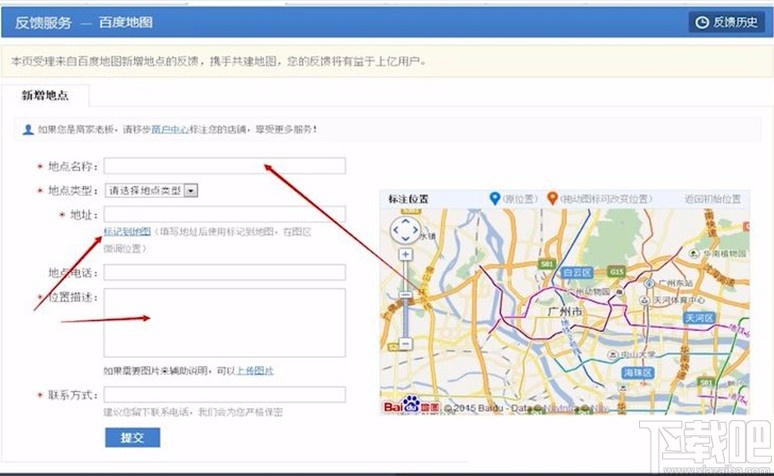Viewport: 774px width, 476px height.
Task: Click the 反馈服务 header title
Action: pyautogui.click(x=43, y=23)
